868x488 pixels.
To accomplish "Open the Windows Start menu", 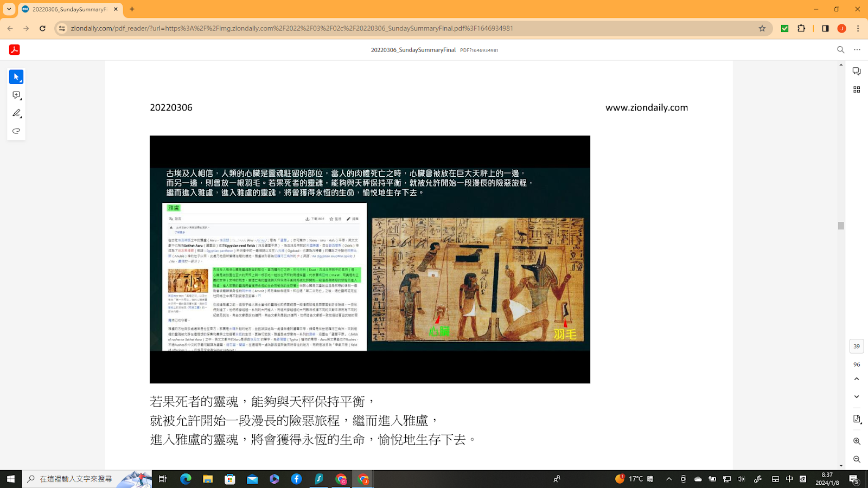I will pyautogui.click(x=10, y=479).
